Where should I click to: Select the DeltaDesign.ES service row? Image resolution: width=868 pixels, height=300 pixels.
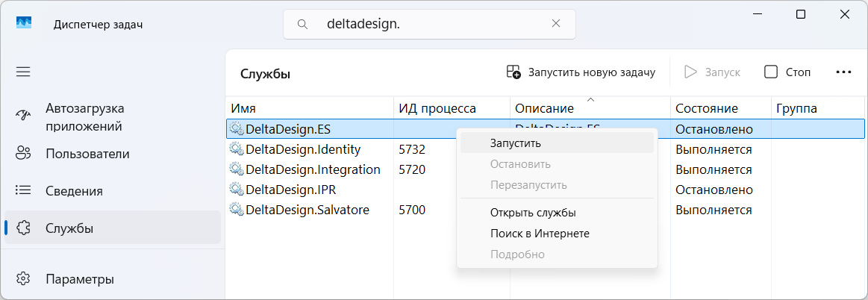pyautogui.click(x=546, y=129)
